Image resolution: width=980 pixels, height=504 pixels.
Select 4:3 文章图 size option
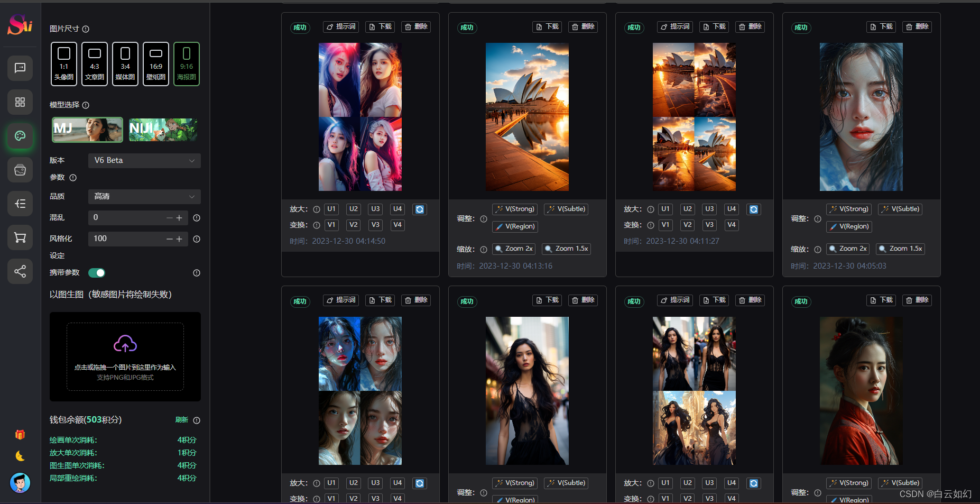[95, 64]
